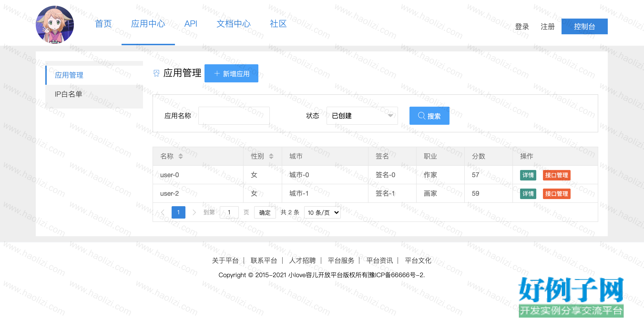Click the 确定 pagination button
644x320 pixels.
(x=265, y=212)
